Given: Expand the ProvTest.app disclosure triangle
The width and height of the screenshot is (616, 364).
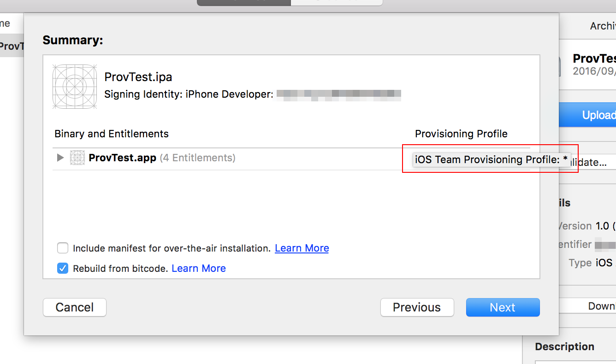Looking at the screenshot, I should click(x=60, y=158).
